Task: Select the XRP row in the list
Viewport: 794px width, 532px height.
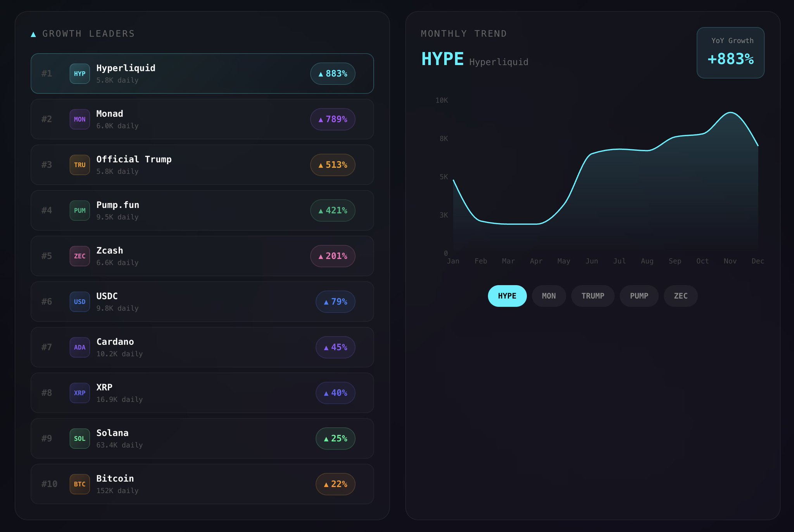Action: coord(202,393)
